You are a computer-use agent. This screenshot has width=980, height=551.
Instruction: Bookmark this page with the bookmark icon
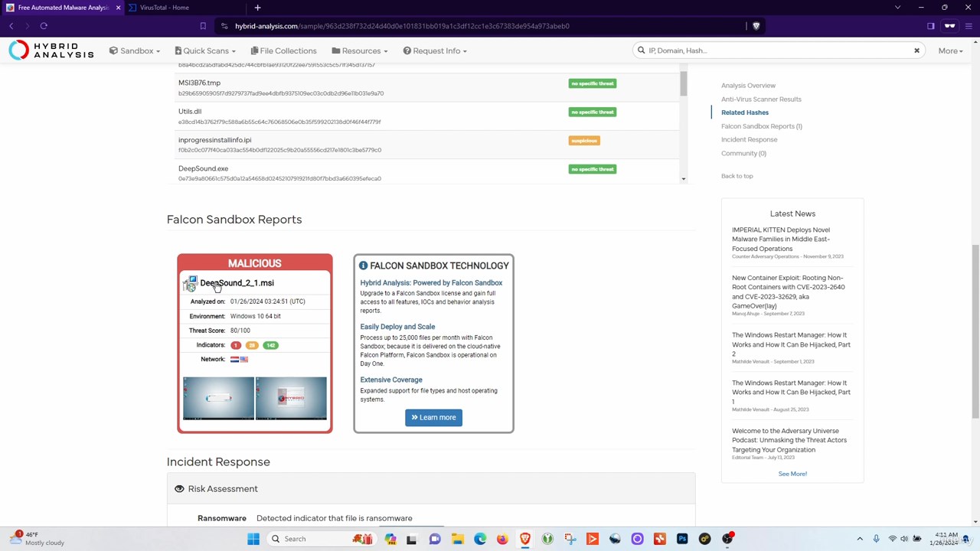[203, 26]
